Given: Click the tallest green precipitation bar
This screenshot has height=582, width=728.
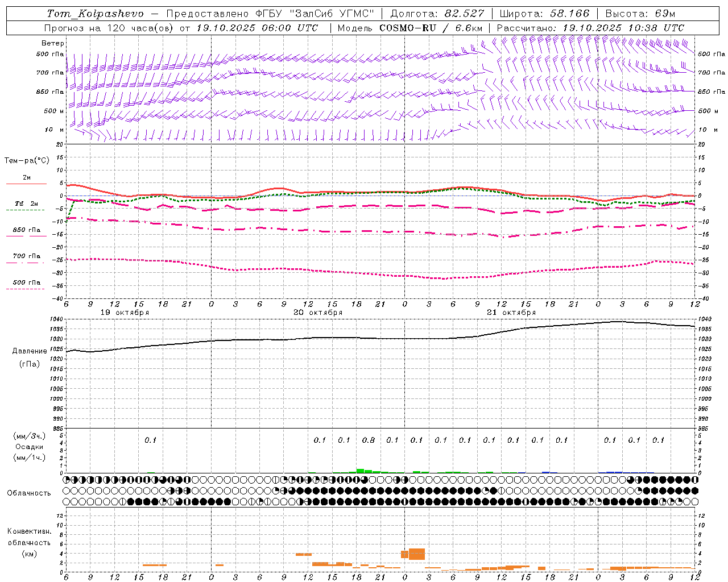Looking at the screenshot, I should [x=360, y=471].
